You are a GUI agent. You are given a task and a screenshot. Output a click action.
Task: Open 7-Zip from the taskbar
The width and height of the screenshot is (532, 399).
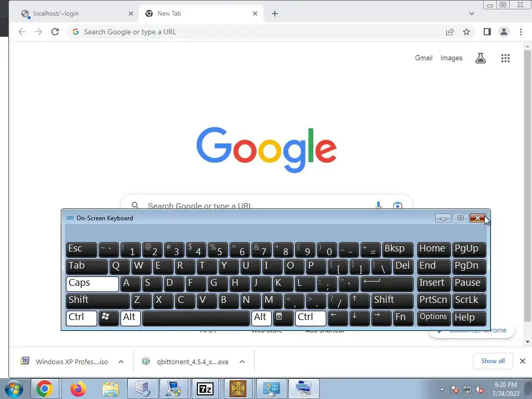[205, 389]
